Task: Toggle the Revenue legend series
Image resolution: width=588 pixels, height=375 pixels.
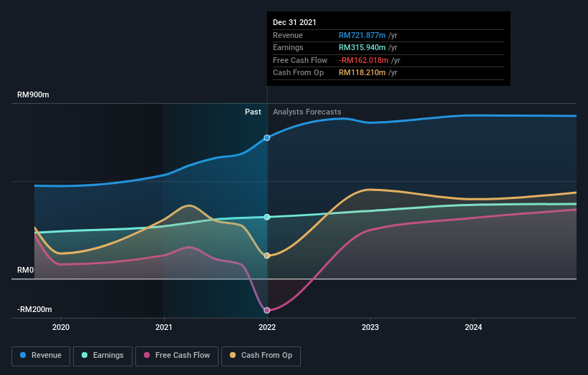Action: click(x=41, y=356)
